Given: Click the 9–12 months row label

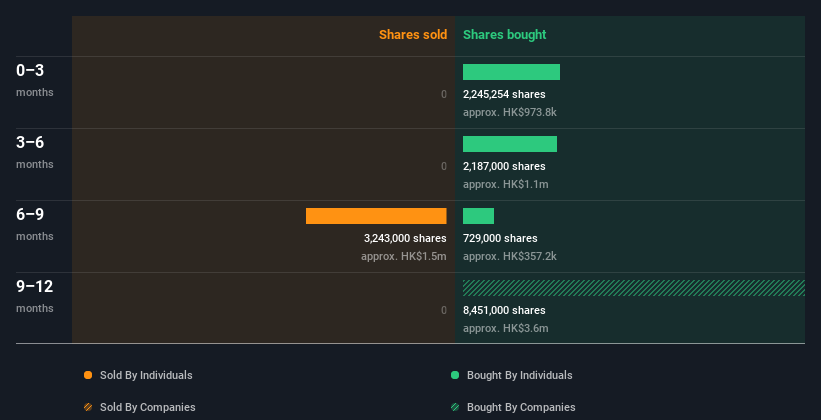Looking at the screenshot, I should pyautogui.click(x=35, y=296).
